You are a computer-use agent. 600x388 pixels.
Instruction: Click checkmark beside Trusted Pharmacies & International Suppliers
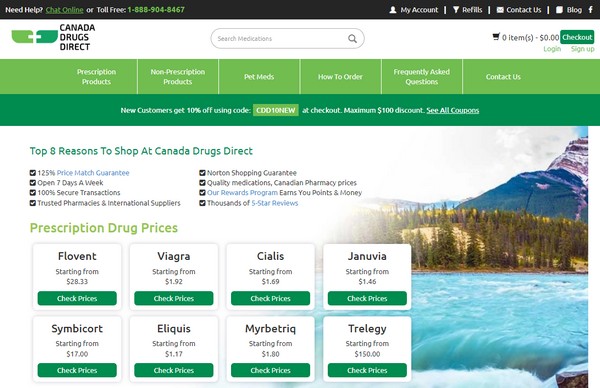tap(33, 203)
